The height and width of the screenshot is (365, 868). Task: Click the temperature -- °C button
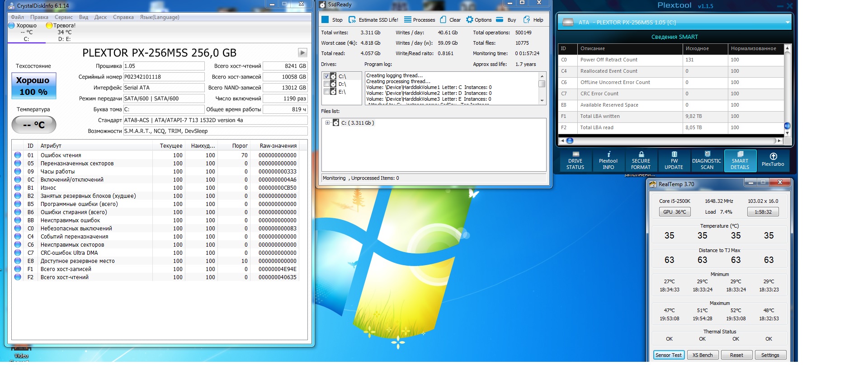pyautogui.click(x=34, y=125)
